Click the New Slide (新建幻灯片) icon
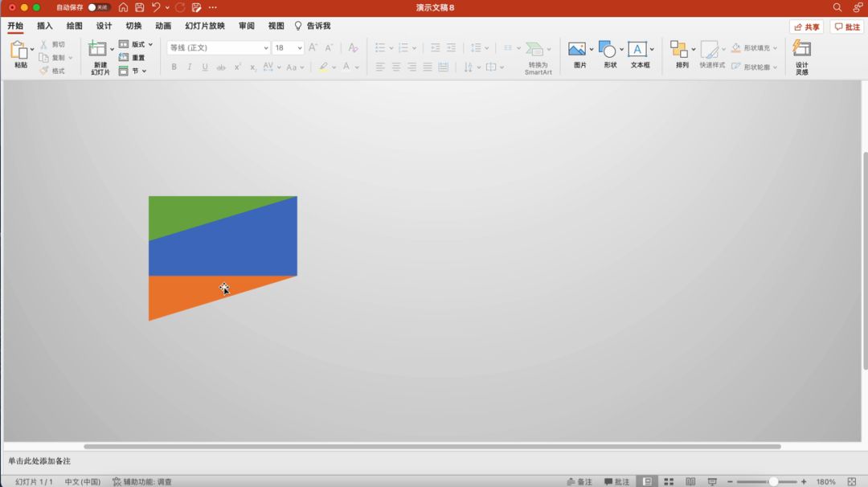The image size is (868, 487). tap(97, 49)
